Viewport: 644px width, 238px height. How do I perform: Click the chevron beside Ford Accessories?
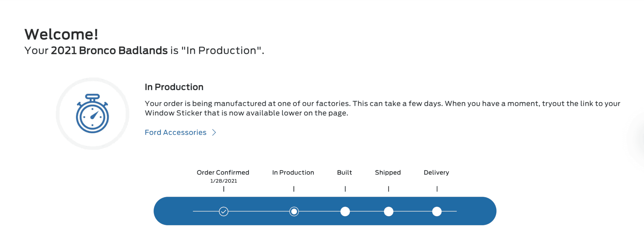(x=214, y=133)
